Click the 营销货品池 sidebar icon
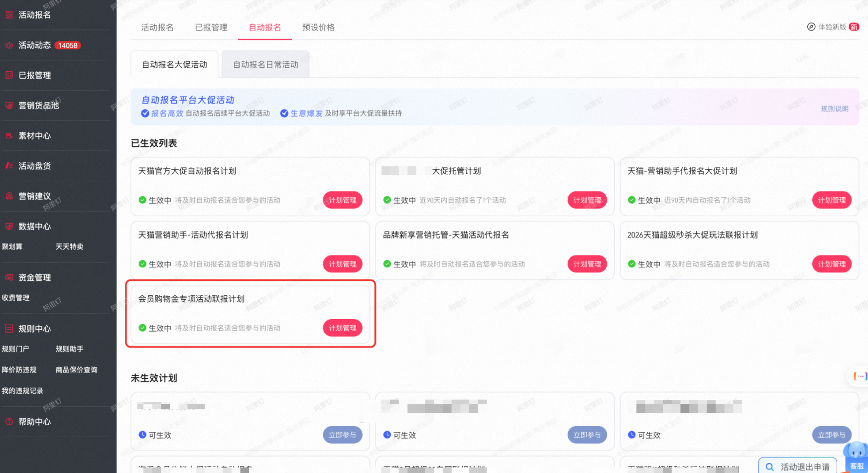 9,106
